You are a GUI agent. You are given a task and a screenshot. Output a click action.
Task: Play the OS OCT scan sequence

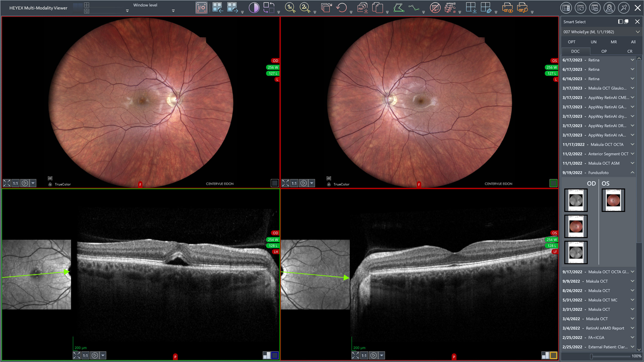coord(373,356)
